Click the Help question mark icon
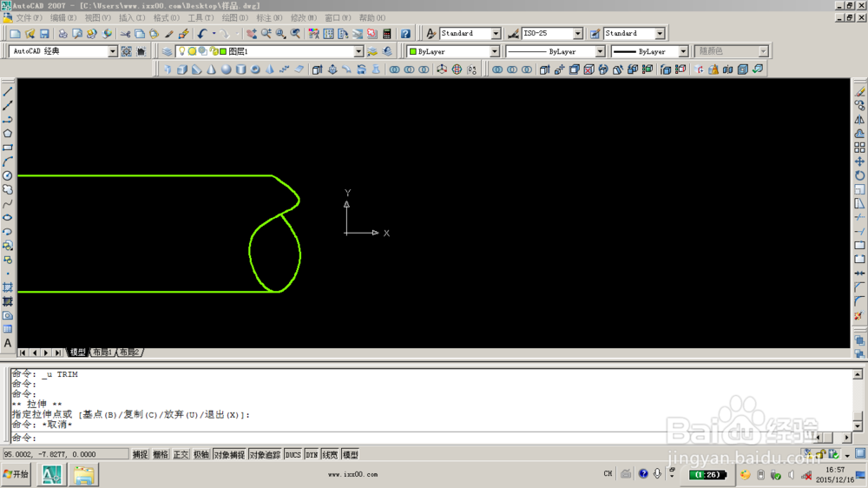Screen dimensions: 868x488 coord(405,33)
